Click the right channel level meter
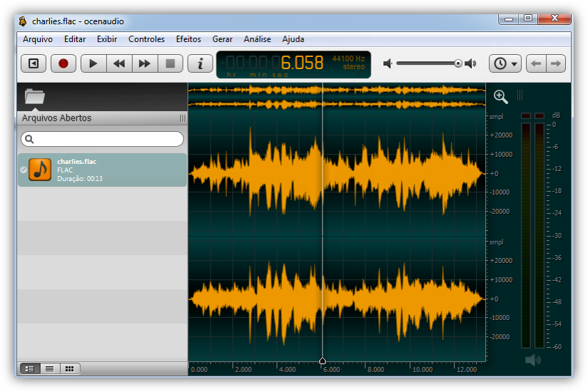This screenshot has height=392, width=588. (539, 235)
